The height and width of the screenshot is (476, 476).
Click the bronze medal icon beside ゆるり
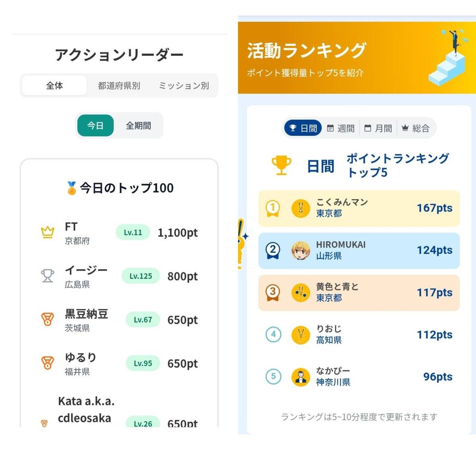48,363
